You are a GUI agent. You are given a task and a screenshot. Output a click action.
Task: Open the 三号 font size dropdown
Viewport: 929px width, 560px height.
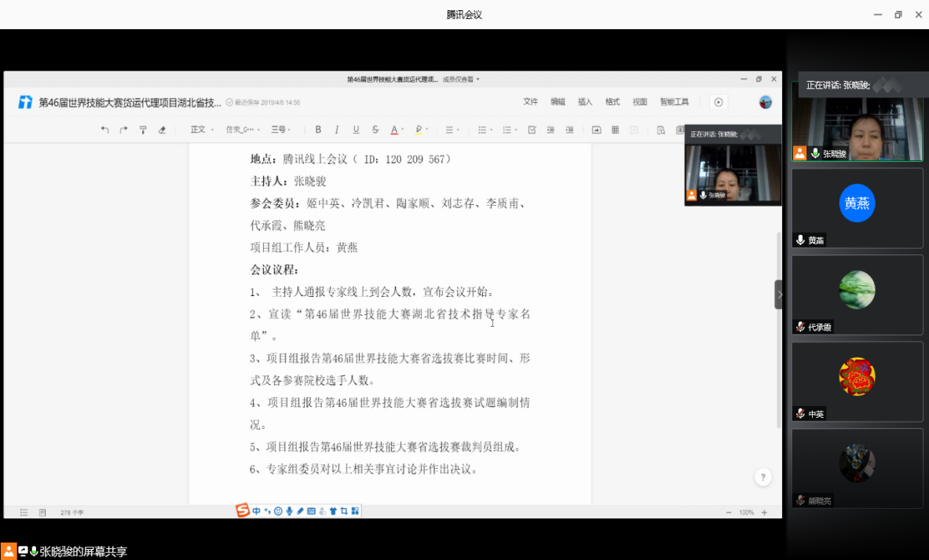[x=280, y=130]
